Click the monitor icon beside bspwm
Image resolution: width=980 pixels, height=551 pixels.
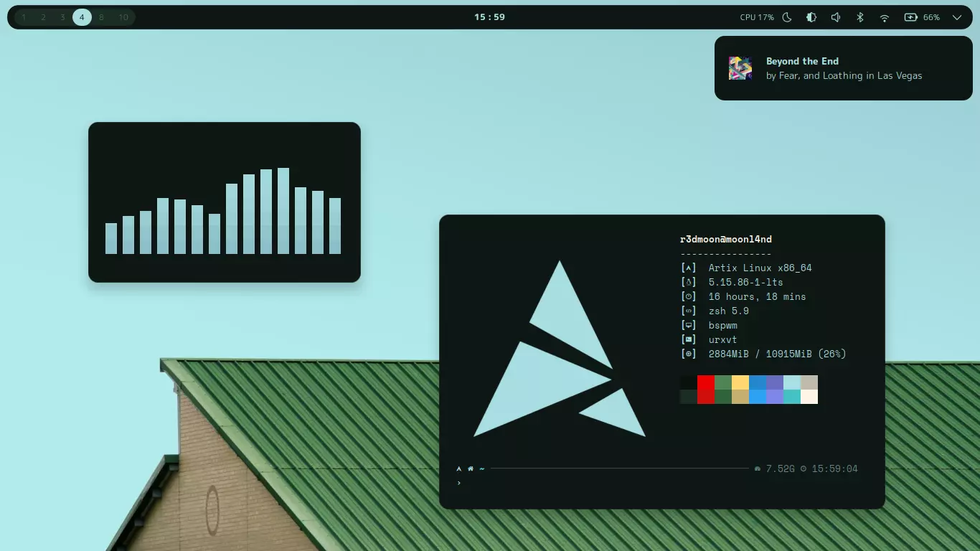(x=689, y=325)
